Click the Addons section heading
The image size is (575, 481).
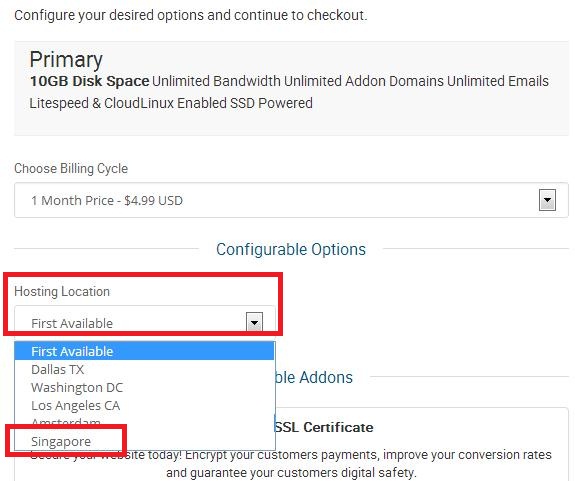(314, 377)
